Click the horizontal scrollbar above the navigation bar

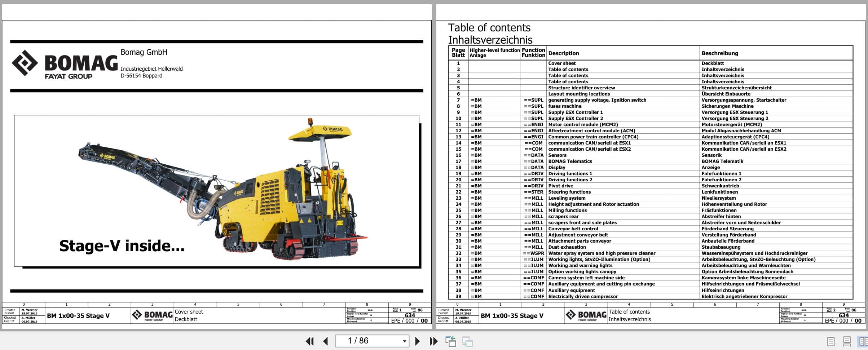tap(433, 331)
